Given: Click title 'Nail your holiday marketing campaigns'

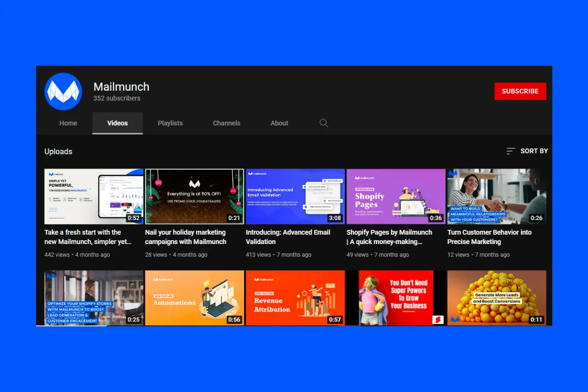Looking at the screenshot, I should [x=186, y=237].
